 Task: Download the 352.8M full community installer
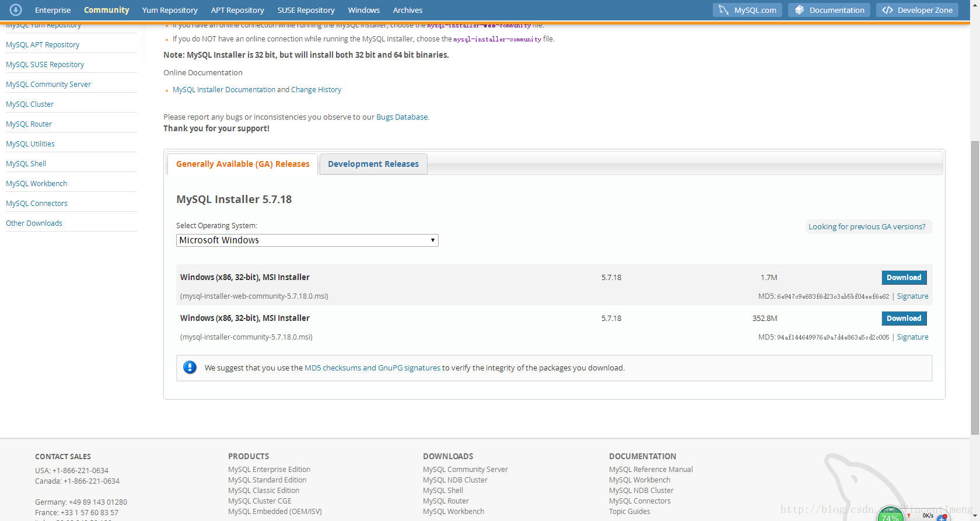point(904,319)
